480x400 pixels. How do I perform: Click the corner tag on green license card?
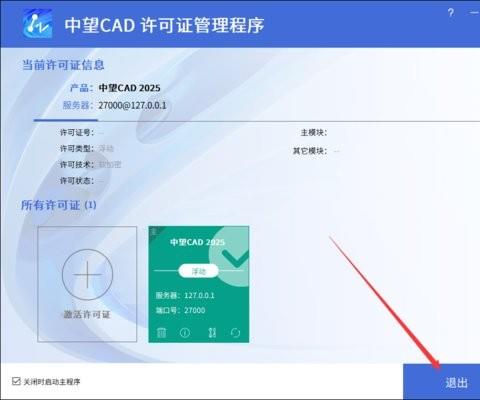pyautogui.click(x=154, y=232)
